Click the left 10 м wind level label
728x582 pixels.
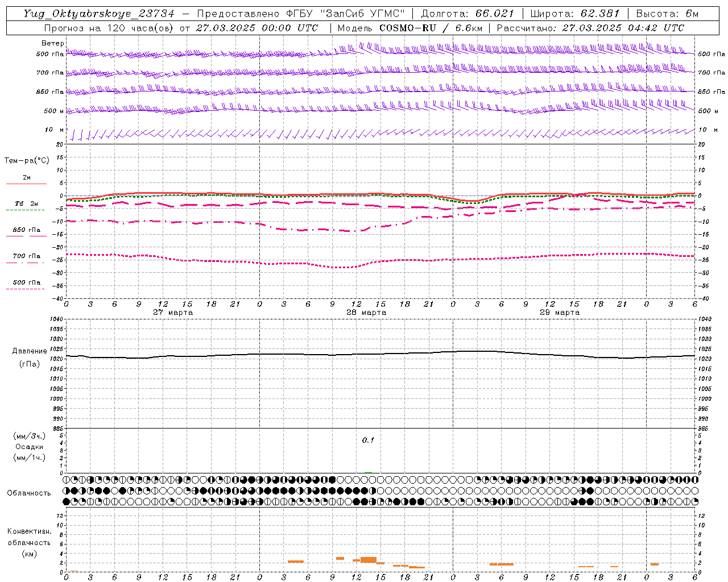click(54, 130)
